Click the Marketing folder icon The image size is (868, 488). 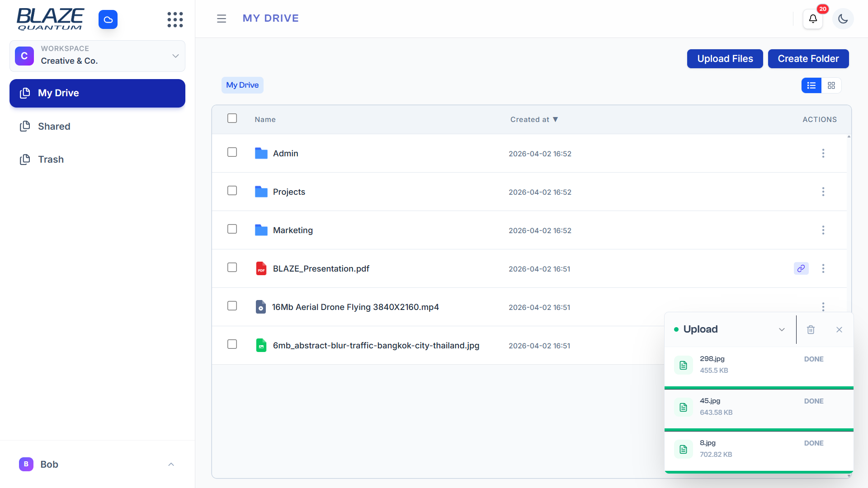pos(261,230)
